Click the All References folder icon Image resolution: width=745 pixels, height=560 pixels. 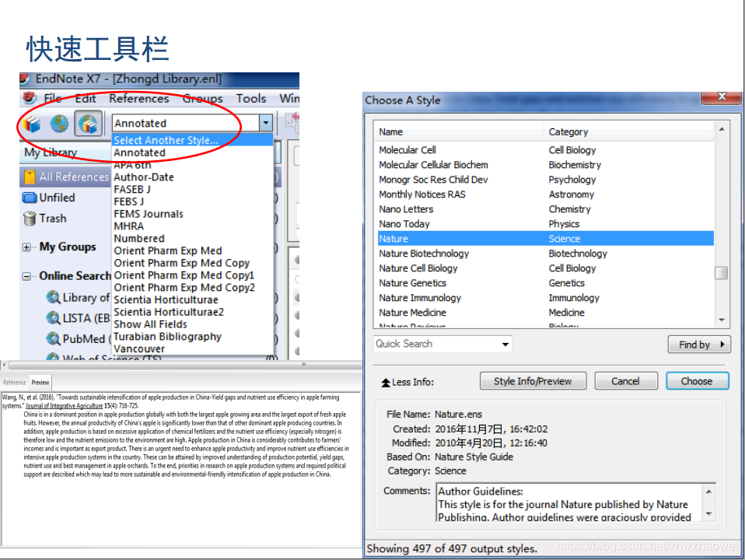[30, 177]
